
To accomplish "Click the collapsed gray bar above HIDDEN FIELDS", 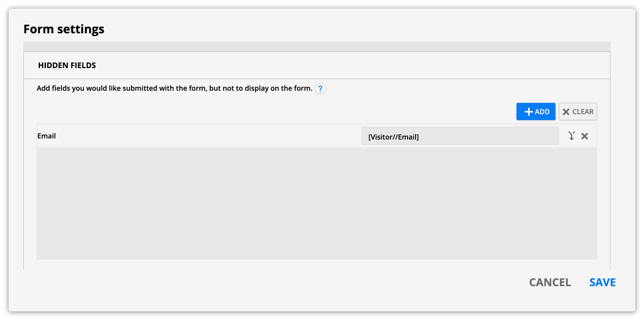I will [317, 46].
